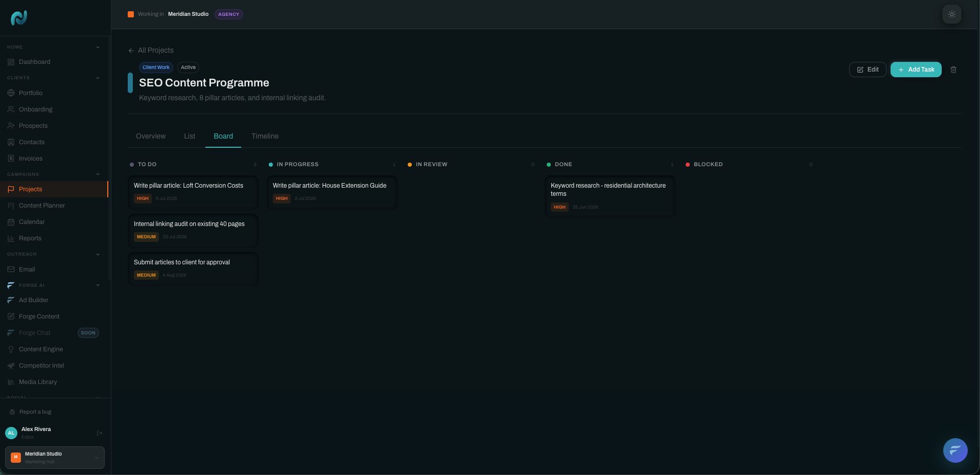Switch to the List tab

pyautogui.click(x=190, y=136)
